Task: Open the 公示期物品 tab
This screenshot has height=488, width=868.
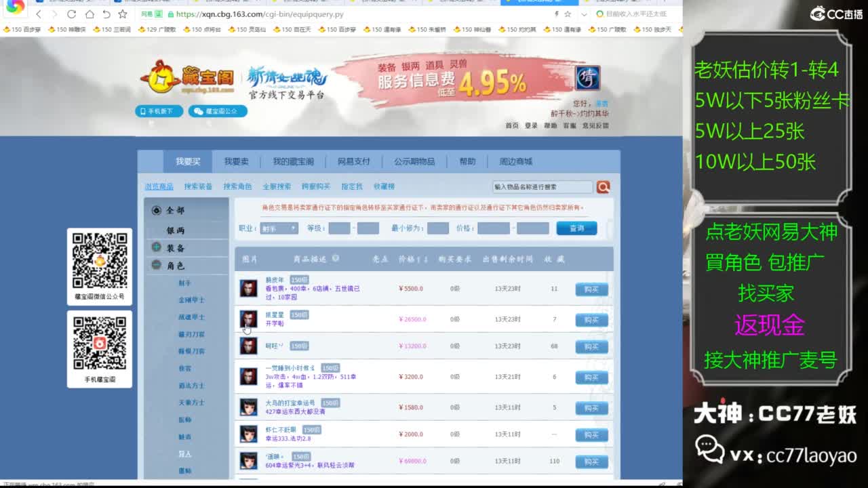Action: coord(414,161)
